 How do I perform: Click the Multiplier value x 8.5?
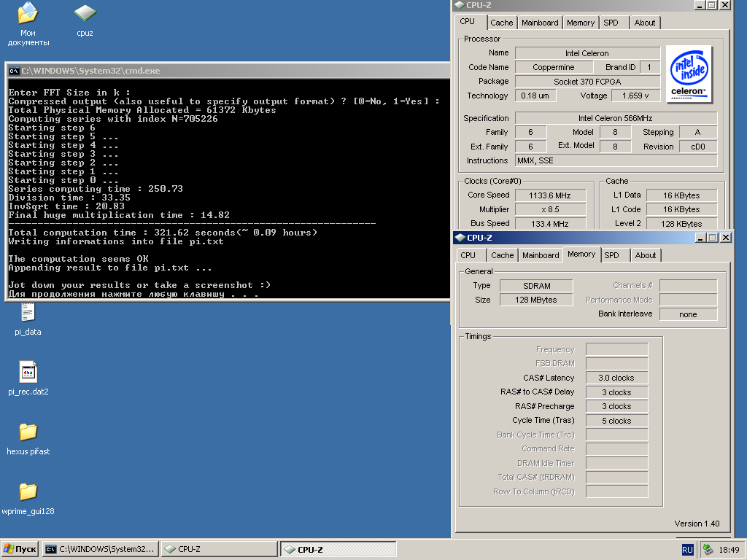coord(550,209)
